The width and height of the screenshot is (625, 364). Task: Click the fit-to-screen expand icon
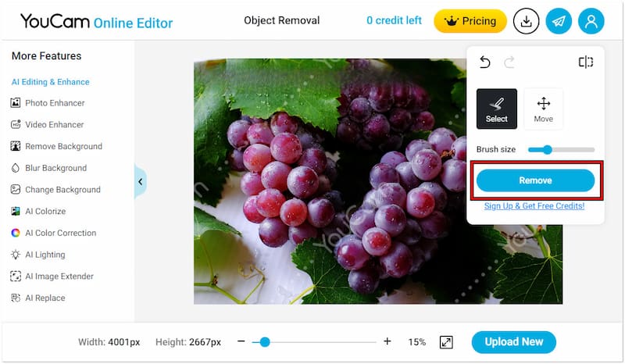pos(446,342)
